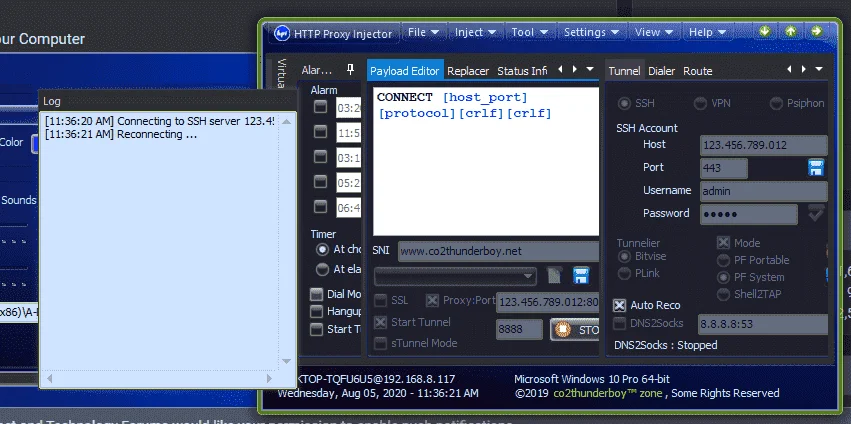The width and height of the screenshot is (851, 424).
Task: Click the green right-arrow title bar icon
Action: 816,31
